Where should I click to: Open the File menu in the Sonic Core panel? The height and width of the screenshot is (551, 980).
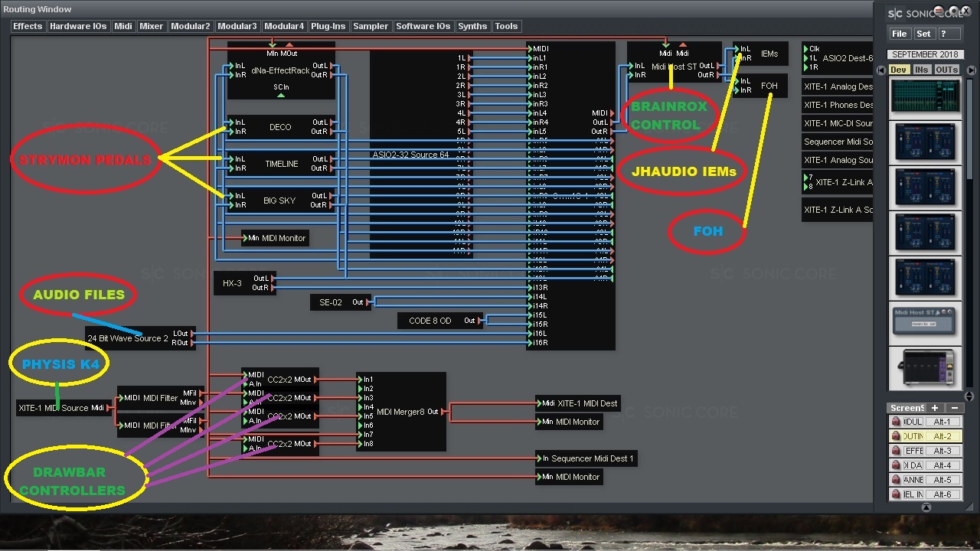click(x=900, y=34)
